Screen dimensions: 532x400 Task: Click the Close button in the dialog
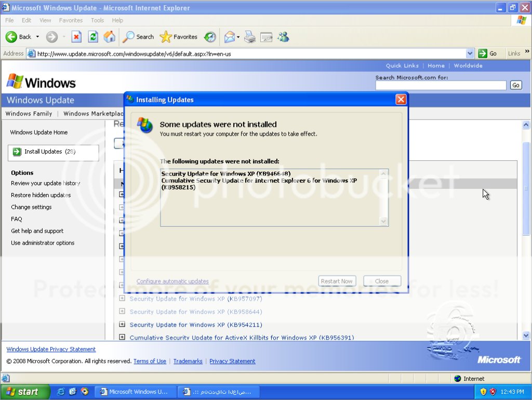(382, 281)
